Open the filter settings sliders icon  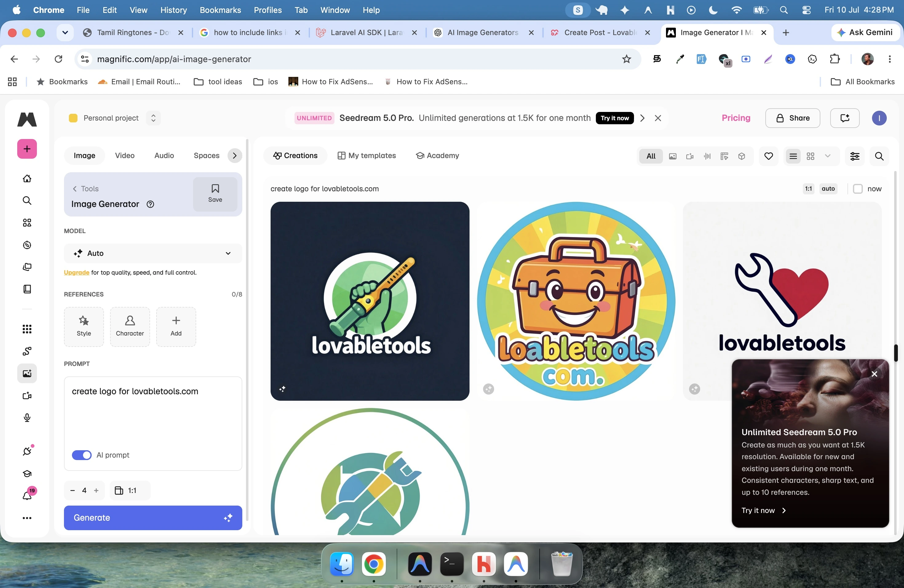(854, 156)
